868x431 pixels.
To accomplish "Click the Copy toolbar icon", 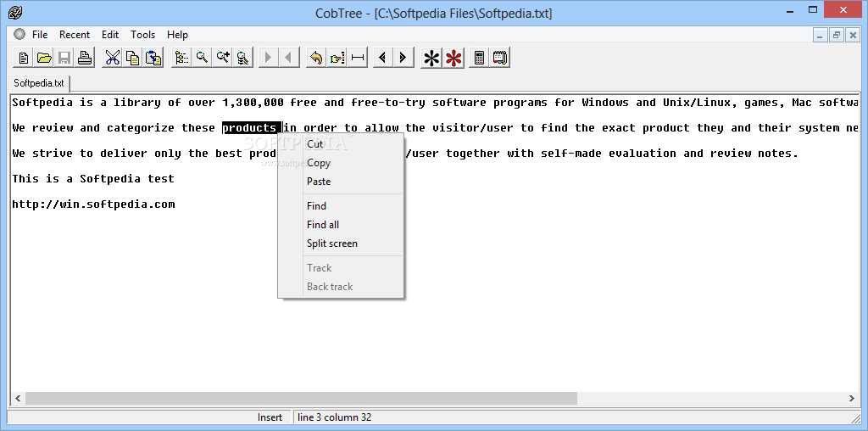I will click(133, 58).
